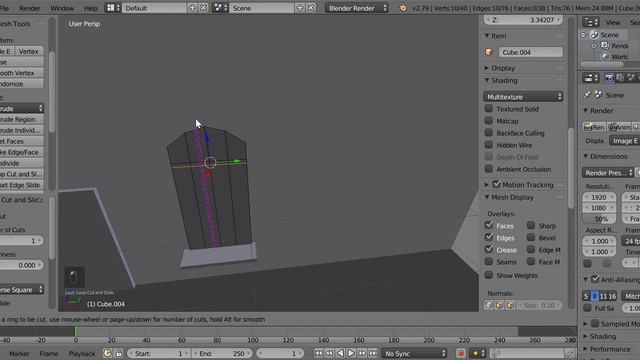
Task: Expand the Performance panel
Action: pyautogui.click(x=585, y=349)
